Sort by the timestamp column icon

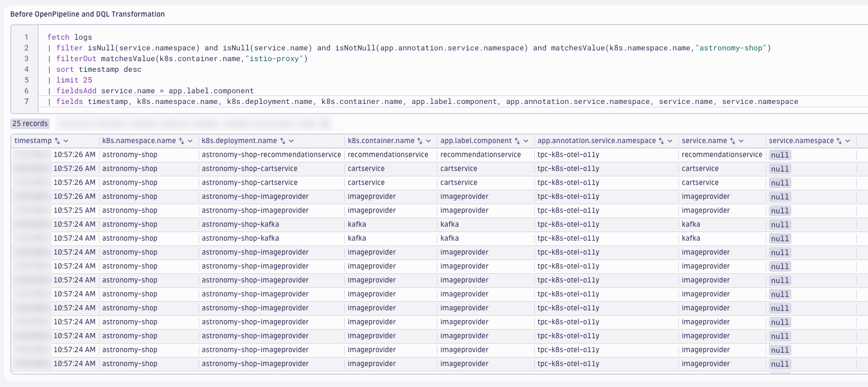coord(58,141)
